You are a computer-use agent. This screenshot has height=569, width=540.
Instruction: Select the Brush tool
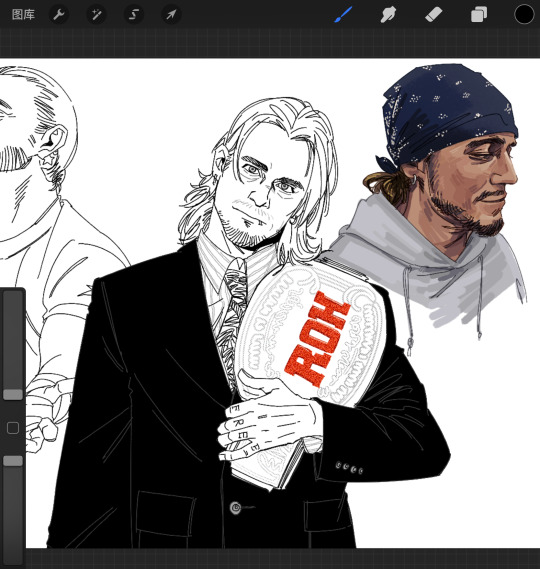(343, 15)
